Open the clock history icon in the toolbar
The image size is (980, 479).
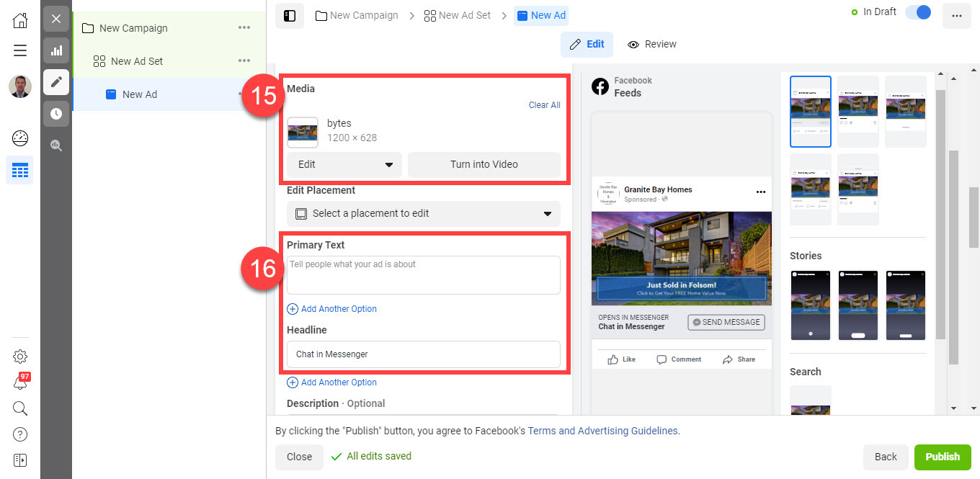tap(55, 113)
